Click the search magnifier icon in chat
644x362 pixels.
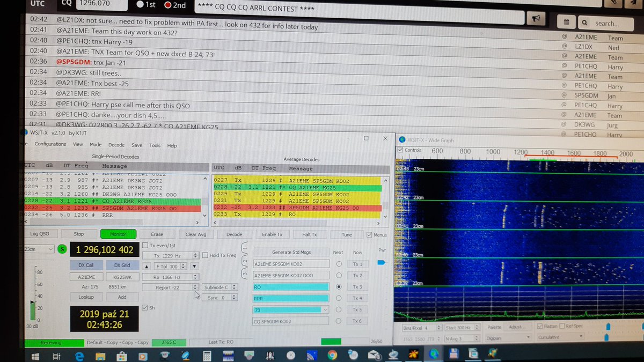point(584,23)
